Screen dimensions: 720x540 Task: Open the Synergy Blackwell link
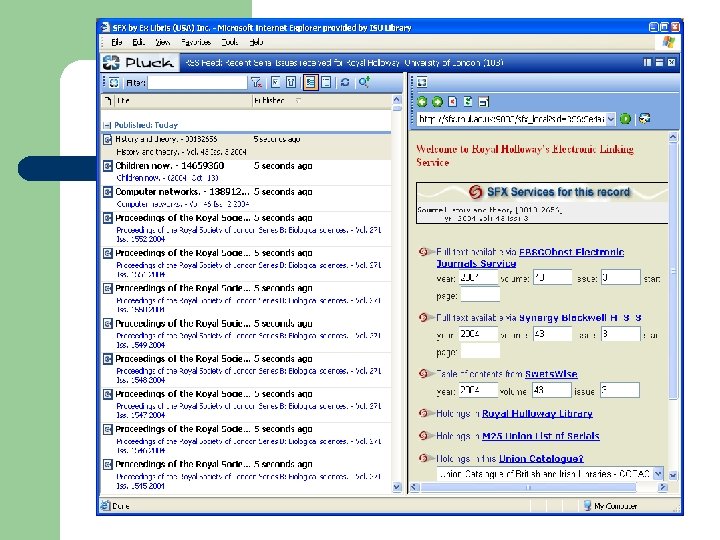pyautogui.click(x=580, y=318)
